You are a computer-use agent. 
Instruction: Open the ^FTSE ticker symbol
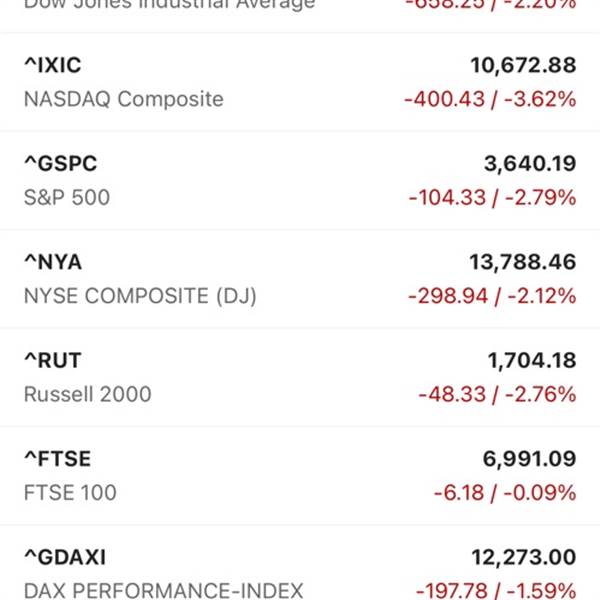[x=57, y=459]
